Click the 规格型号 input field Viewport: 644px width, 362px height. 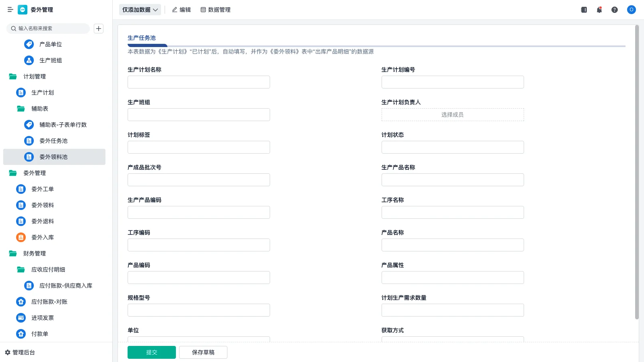click(x=199, y=310)
